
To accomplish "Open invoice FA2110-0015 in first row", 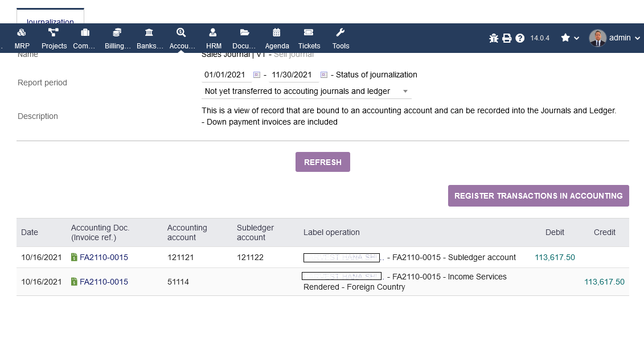I will pyautogui.click(x=104, y=257).
